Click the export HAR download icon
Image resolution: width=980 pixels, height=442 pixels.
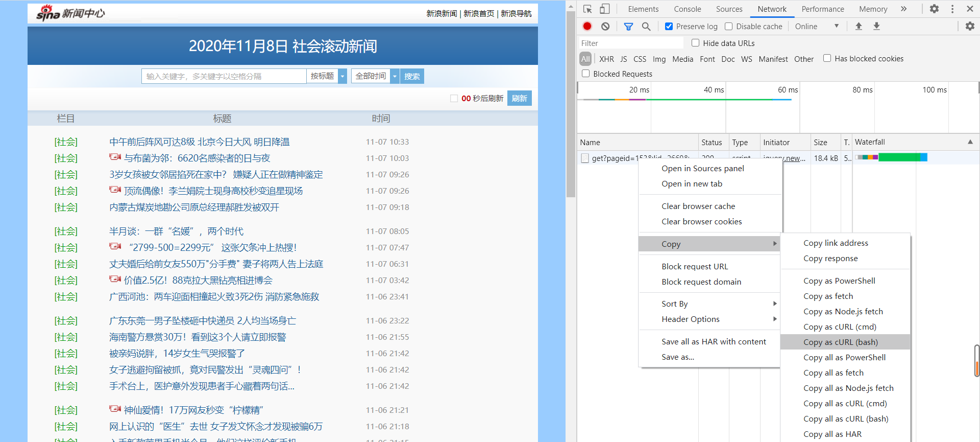tap(876, 26)
